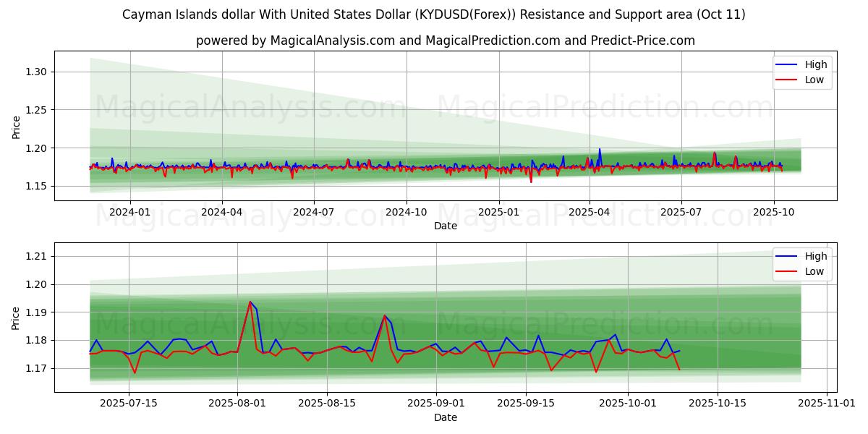Screen dimensions: 868x434
Task: Click the 'powered by MagicalAnalysis.com' subtitle
Action: click(445, 41)
